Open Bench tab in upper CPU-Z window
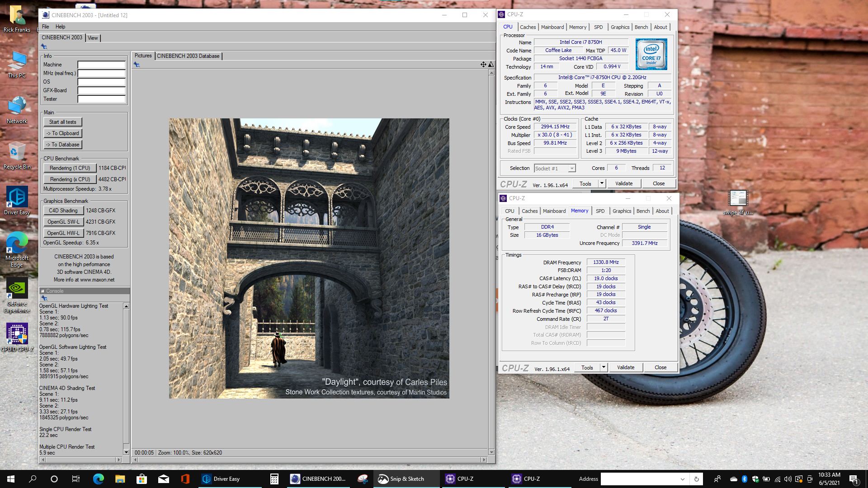Image resolution: width=868 pixels, height=488 pixels. (x=641, y=27)
